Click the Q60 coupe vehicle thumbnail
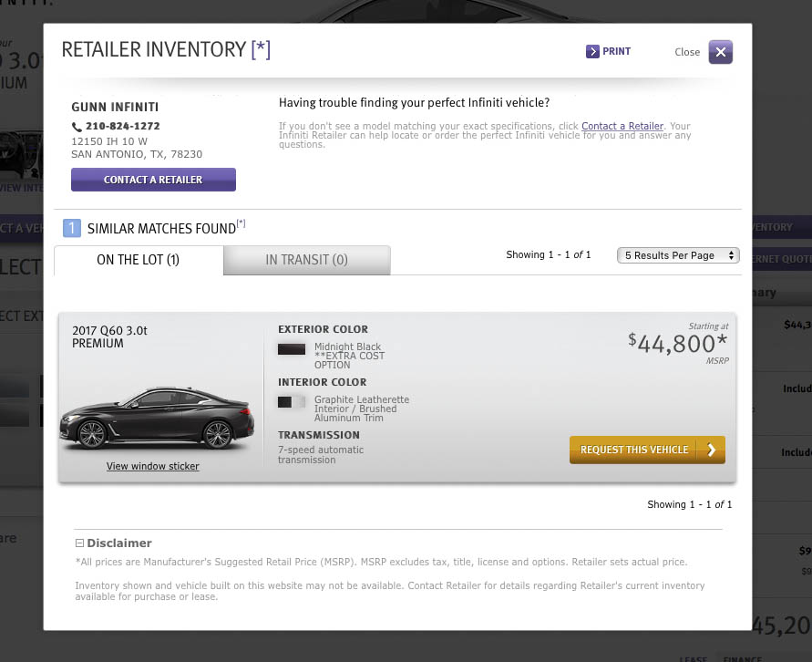The height and width of the screenshot is (662, 812). click(157, 418)
